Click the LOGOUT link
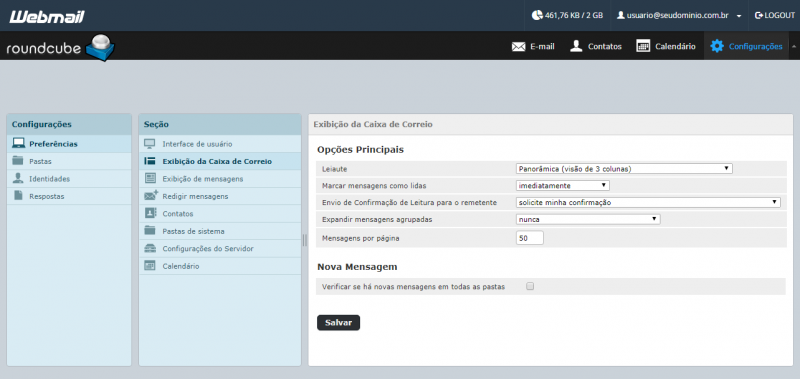The height and width of the screenshot is (379, 800). [774, 15]
